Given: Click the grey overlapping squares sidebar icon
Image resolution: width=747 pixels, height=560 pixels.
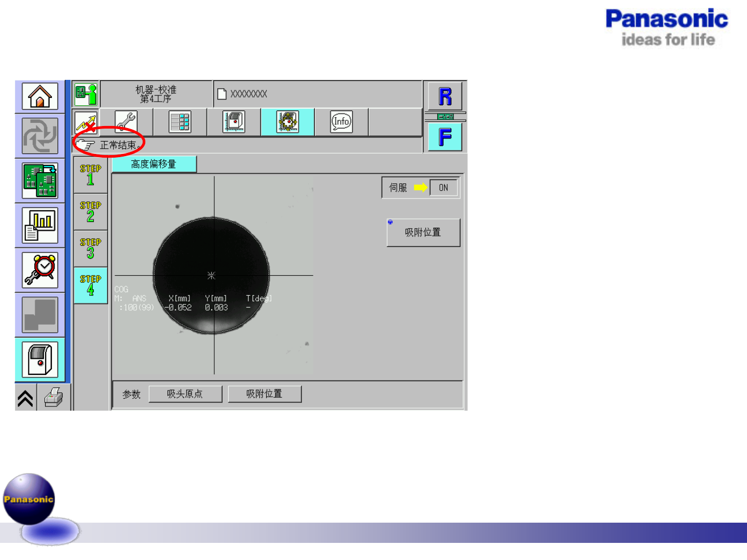Looking at the screenshot, I should tap(40, 315).
